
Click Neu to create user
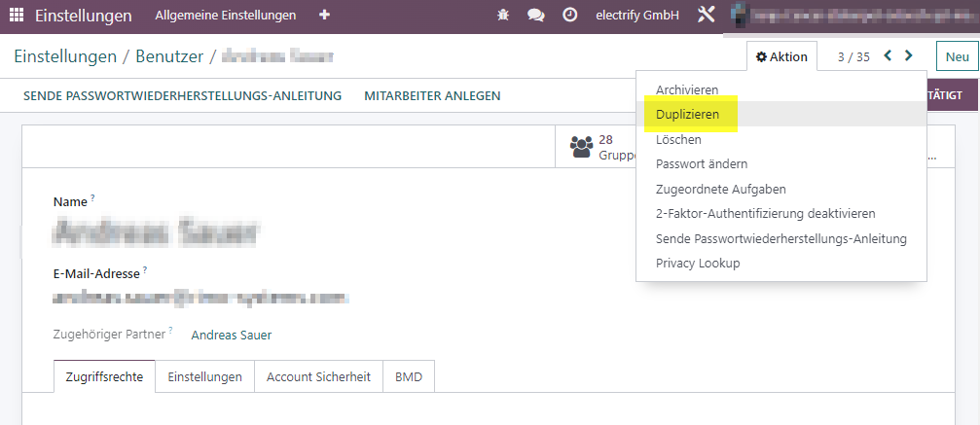tap(957, 56)
